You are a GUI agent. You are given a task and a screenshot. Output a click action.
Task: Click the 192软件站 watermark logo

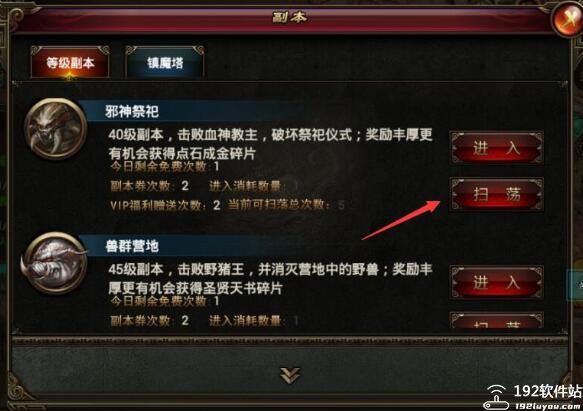pyautogui.click(x=533, y=397)
